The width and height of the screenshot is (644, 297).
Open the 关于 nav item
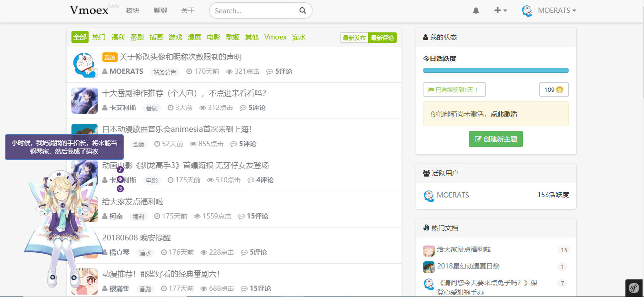click(188, 10)
